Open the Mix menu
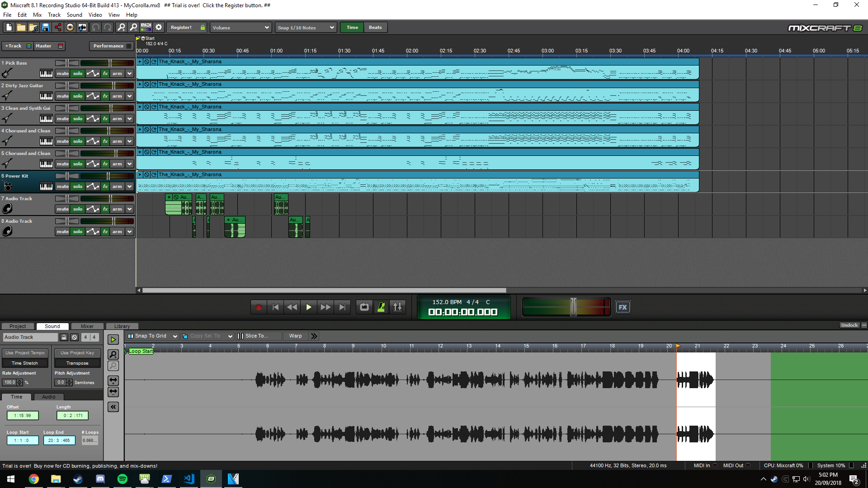The width and height of the screenshot is (868, 488). pyautogui.click(x=37, y=15)
